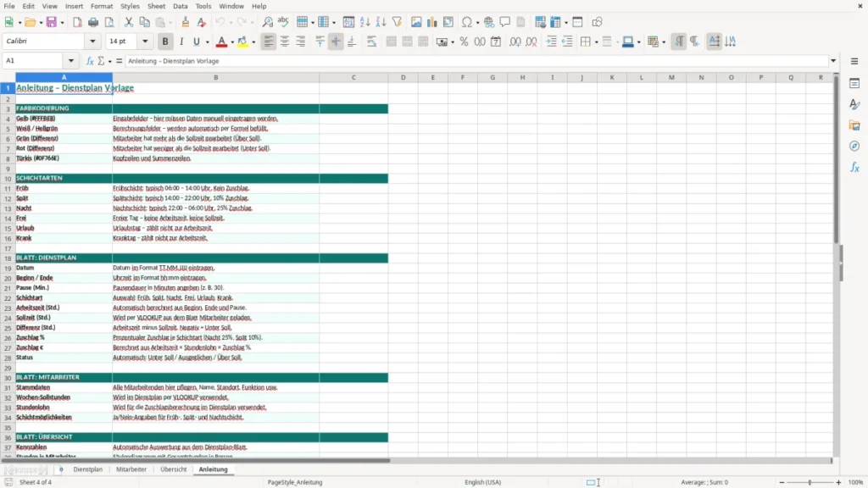Screen dimensions: 868x488
Task: Click zoom in plus button
Action: [x=838, y=482]
